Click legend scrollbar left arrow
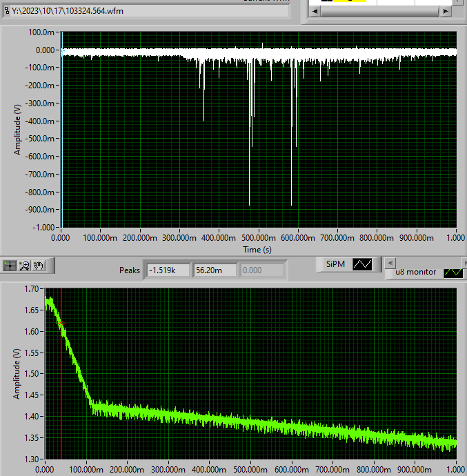This screenshot has width=467, height=476. [x=390, y=263]
